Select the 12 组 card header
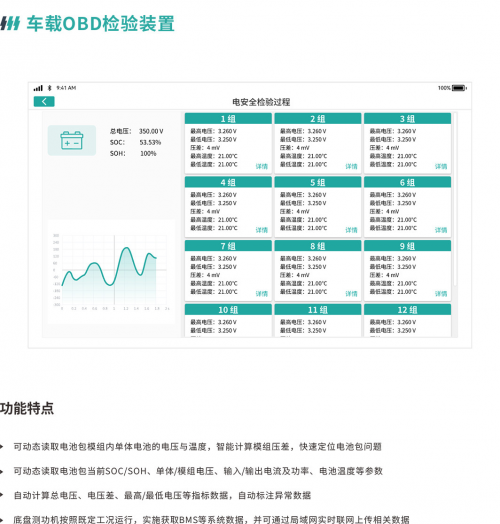The width and height of the screenshot is (500, 524). (407, 310)
